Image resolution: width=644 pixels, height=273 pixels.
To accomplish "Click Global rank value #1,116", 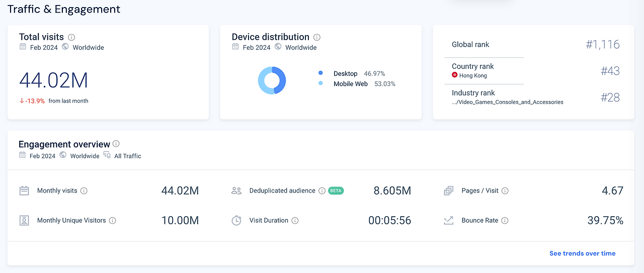I will (x=603, y=44).
